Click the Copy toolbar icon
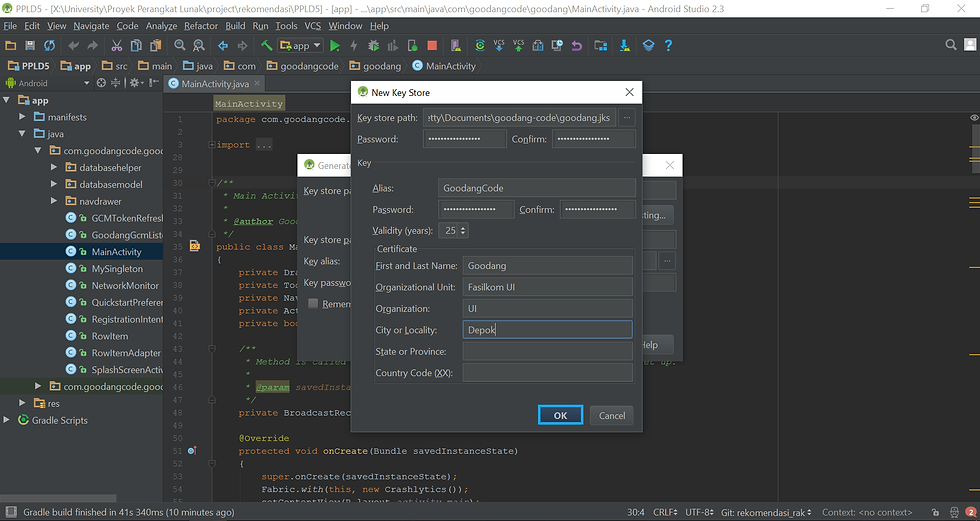 [136, 46]
